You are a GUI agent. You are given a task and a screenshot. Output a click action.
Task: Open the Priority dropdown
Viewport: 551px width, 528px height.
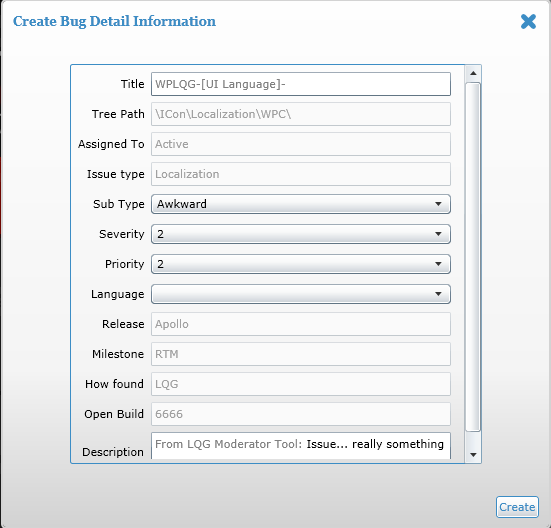coord(301,264)
